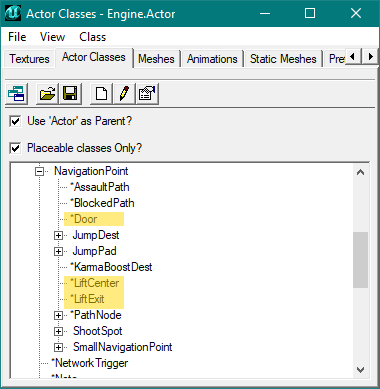Show earlier tabs with the left arrow

(353, 57)
